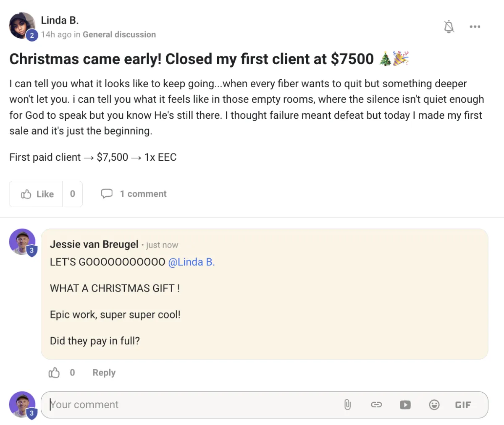
Task: Open the emoji picker smiley icon
Action: tap(434, 405)
